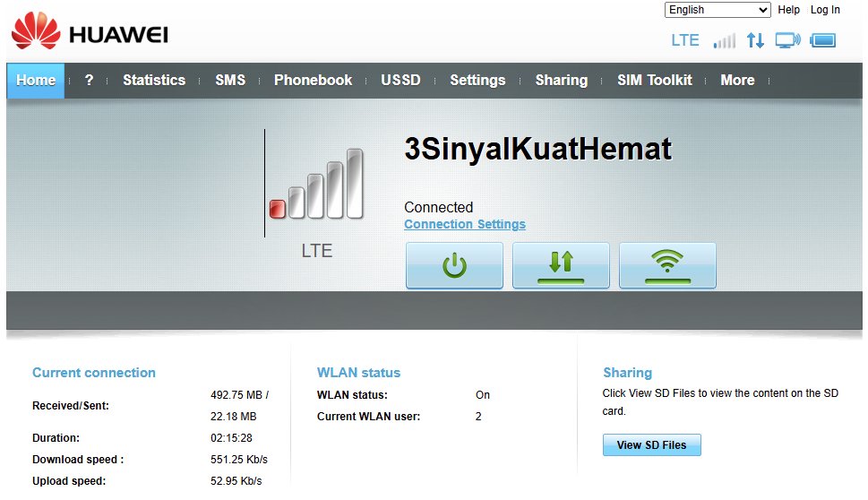Click the 492.75 MB received value
This screenshot has height=500, width=868.
[x=239, y=395]
